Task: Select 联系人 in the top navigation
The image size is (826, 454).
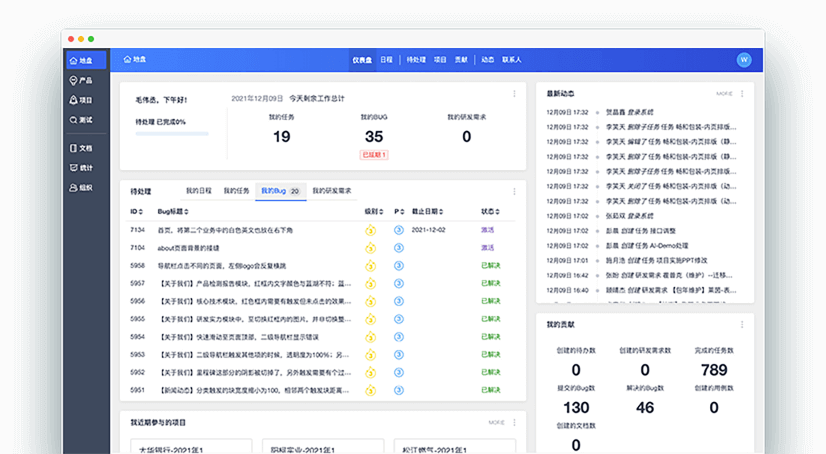Action: pyautogui.click(x=512, y=60)
